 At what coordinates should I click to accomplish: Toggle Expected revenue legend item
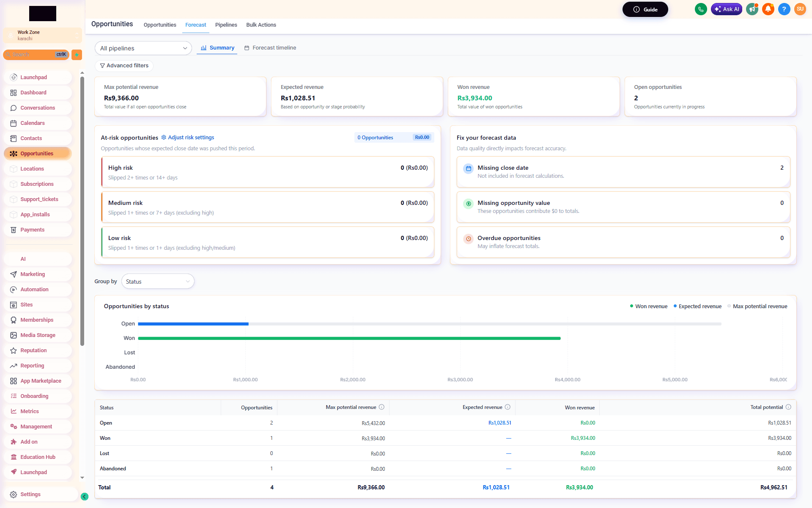click(697, 306)
